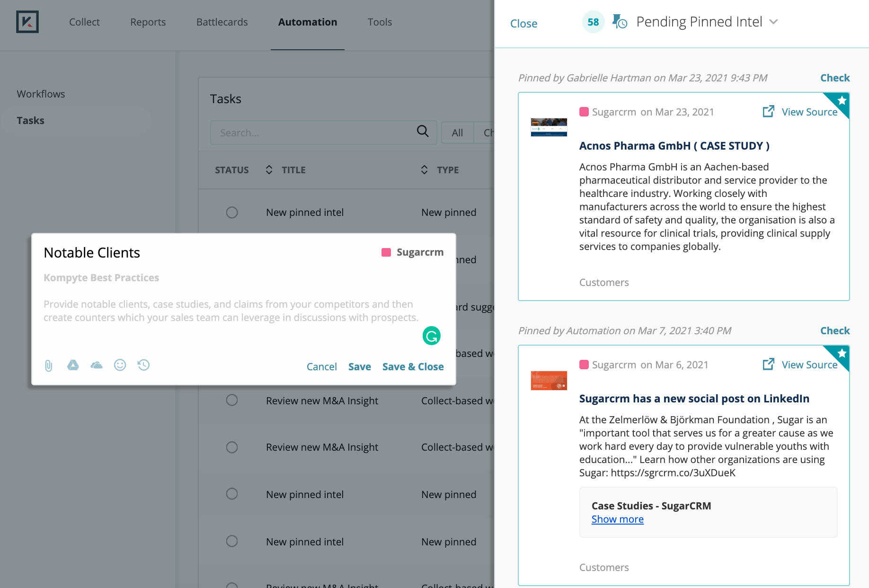Click the Case Studies - SugarCRM preview text
Screen dimensions: 869x588
tap(651, 506)
